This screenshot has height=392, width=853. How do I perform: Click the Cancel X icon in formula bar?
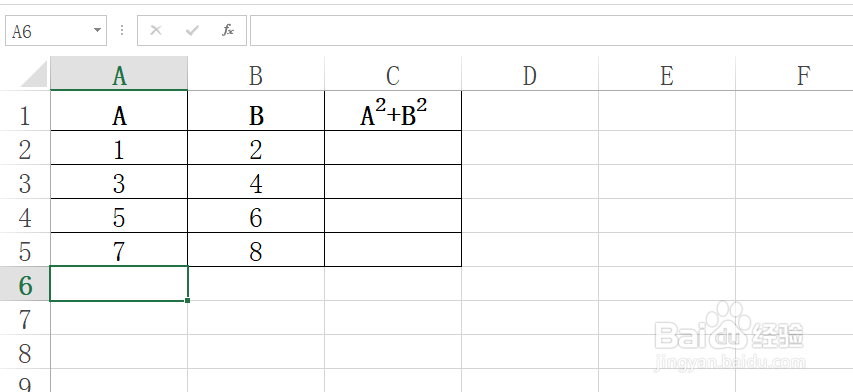click(x=156, y=30)
